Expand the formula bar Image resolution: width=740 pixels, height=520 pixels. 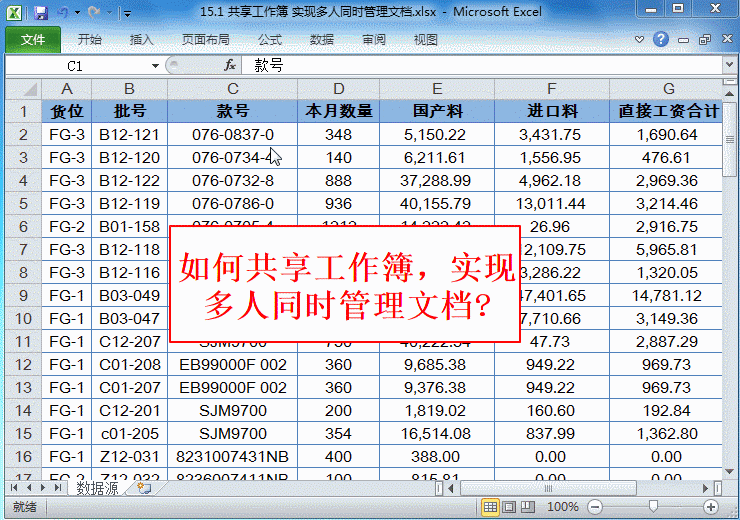coord(729,65)
